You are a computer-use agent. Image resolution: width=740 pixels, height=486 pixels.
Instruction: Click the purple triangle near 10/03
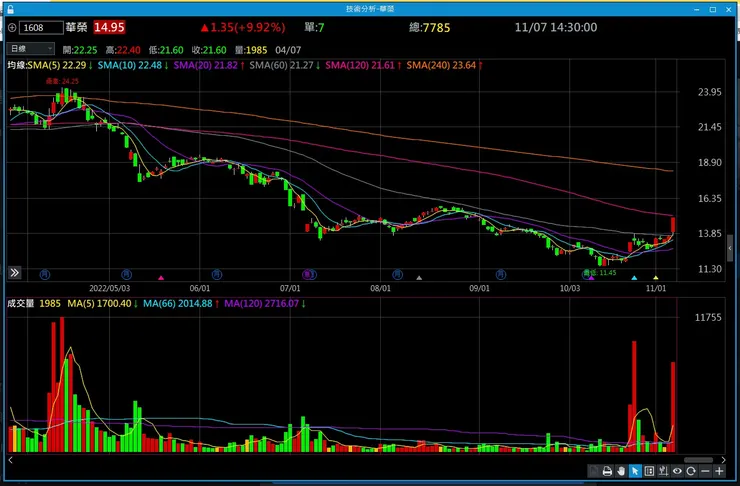point(591,278)
